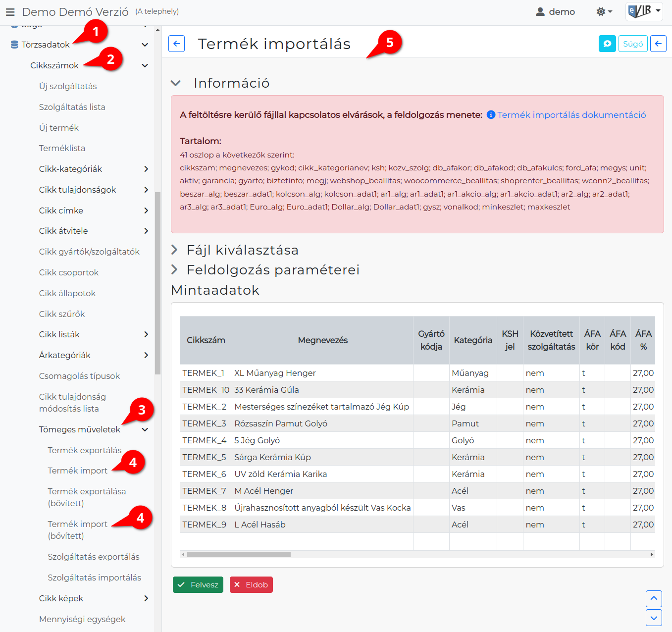Click the scroll-to-top arrow button
The width and height of the screenshot is (672, 632).
click(654, 598)
